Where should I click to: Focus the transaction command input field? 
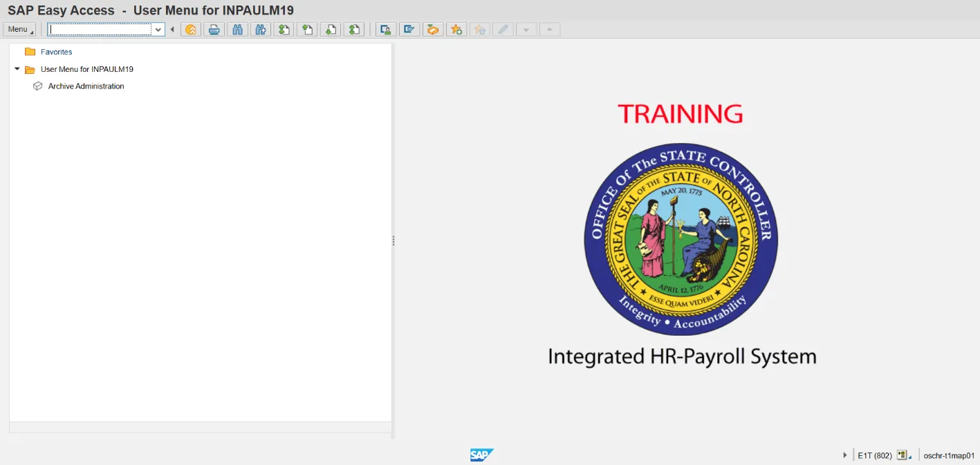click(100, 29)
